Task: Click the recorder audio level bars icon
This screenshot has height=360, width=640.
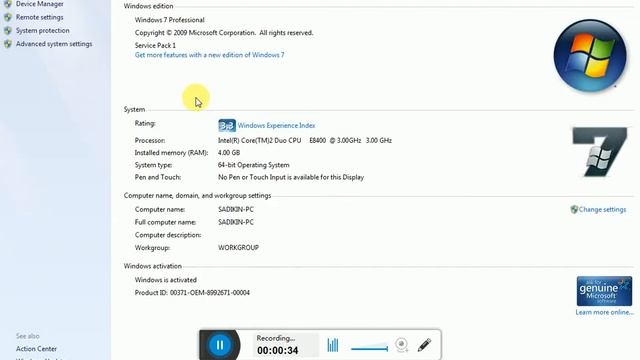Action: click(333, 345)
